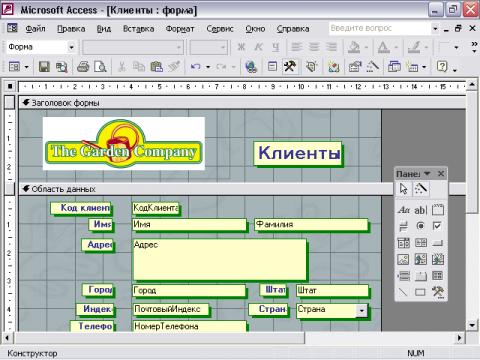Click the Toolbox hammer icon in main toolbar

click(290, 67)
